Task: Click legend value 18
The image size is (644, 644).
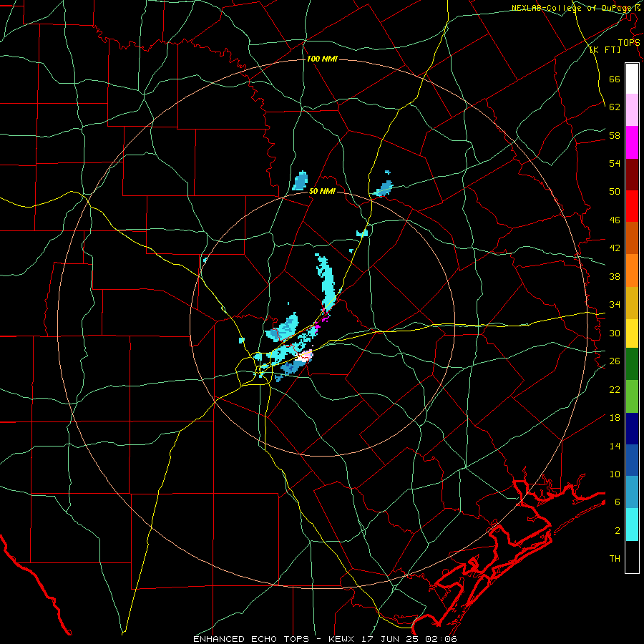Action: coord(615,418)
